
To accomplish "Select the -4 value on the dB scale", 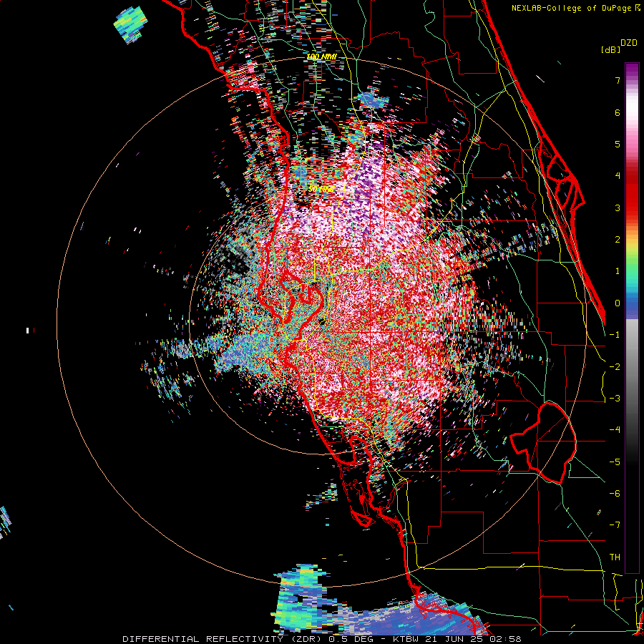I will coord(615,430).
